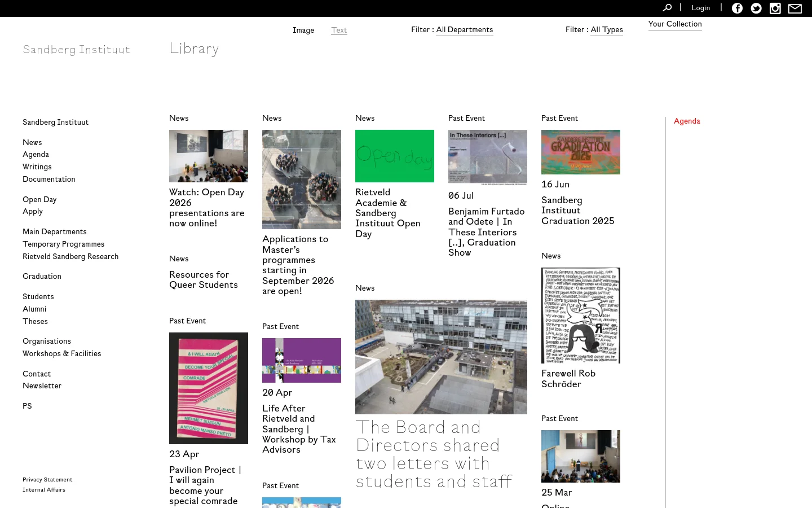Open the Instagram icon link
This screenshot has width=812, height=508.
click(775, 8)
